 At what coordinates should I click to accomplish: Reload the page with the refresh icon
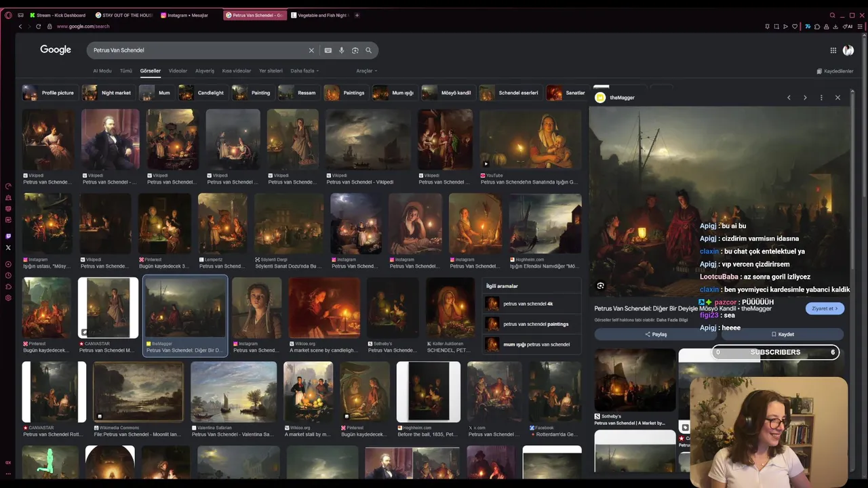click(38, 26)
